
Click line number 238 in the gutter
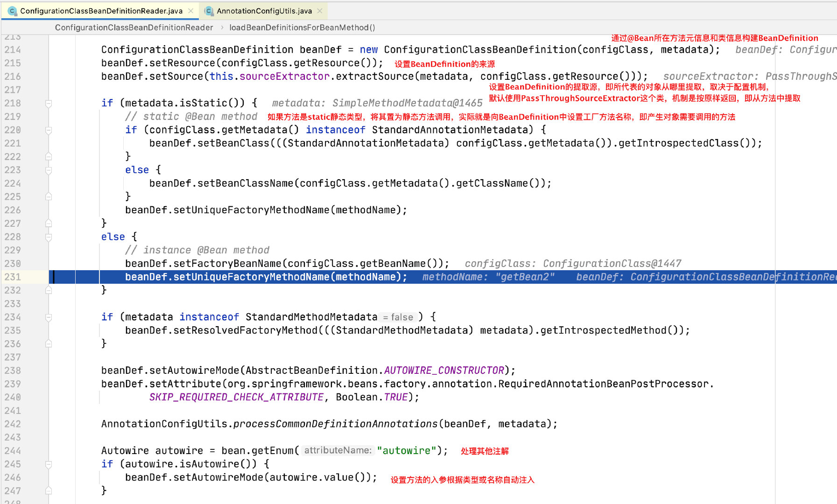tap(13, 371)
